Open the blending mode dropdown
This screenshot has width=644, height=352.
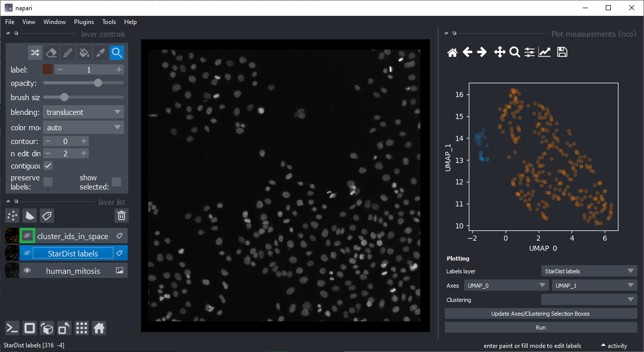[x=83, y=112]
